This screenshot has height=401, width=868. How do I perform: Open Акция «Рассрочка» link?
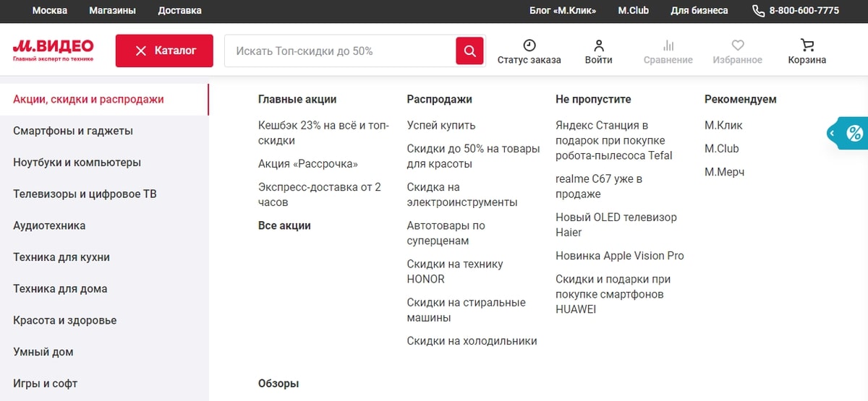(307, 164)
